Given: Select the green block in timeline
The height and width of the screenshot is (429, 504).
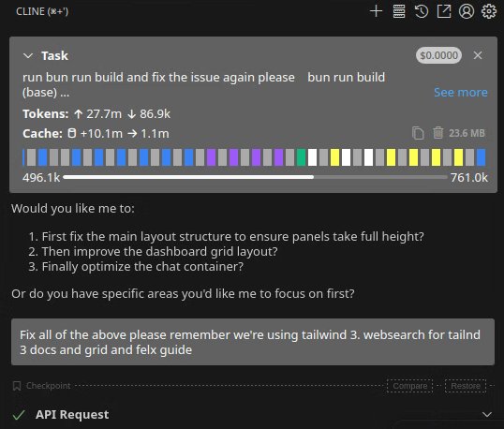Looking at the screenshot, I should click(x=301, y=157).
